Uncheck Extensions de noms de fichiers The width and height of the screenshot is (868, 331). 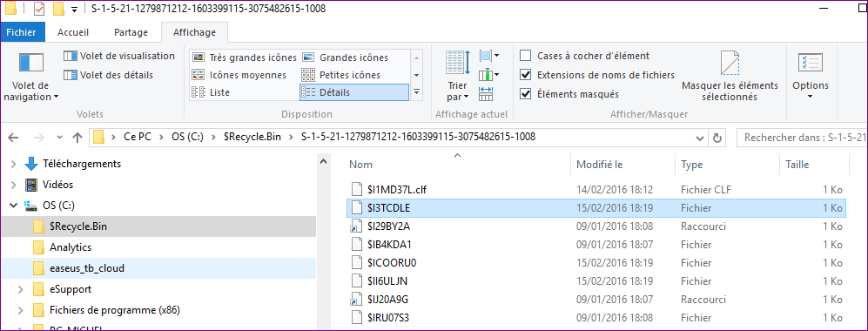pyautogui.click(x=526, y=75)
